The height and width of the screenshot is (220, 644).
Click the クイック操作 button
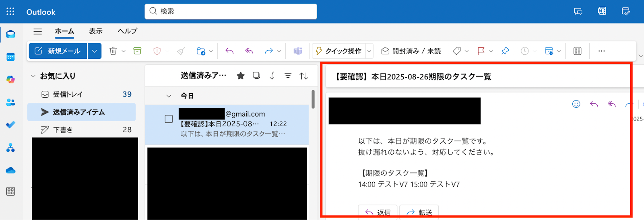pos(339,51)
